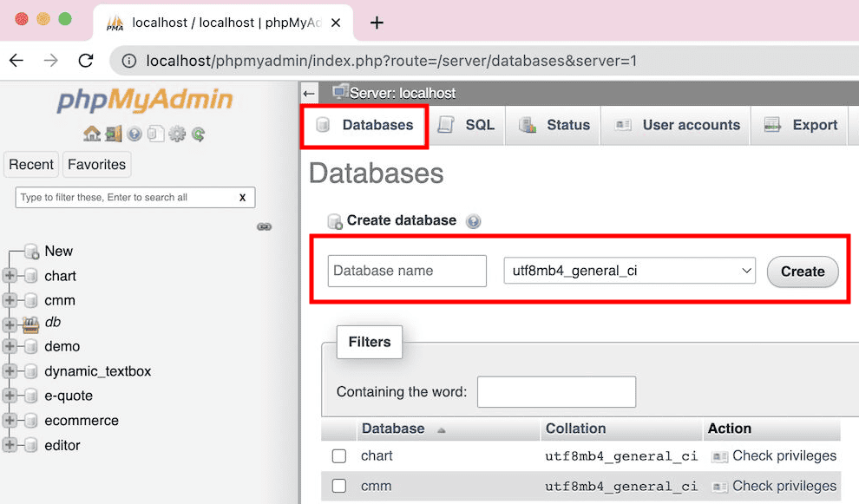Click the db group icon in tree

tap(31, 324)
